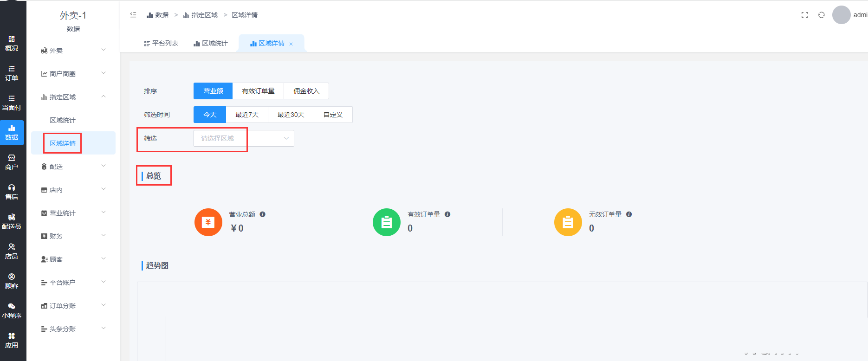Click the 数据 breadcrumb link

point(157,15)
